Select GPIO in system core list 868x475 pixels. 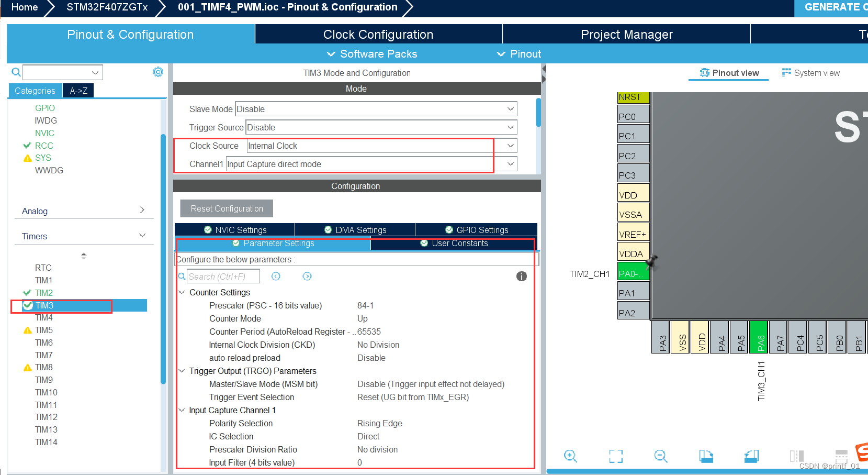point(45,108)
